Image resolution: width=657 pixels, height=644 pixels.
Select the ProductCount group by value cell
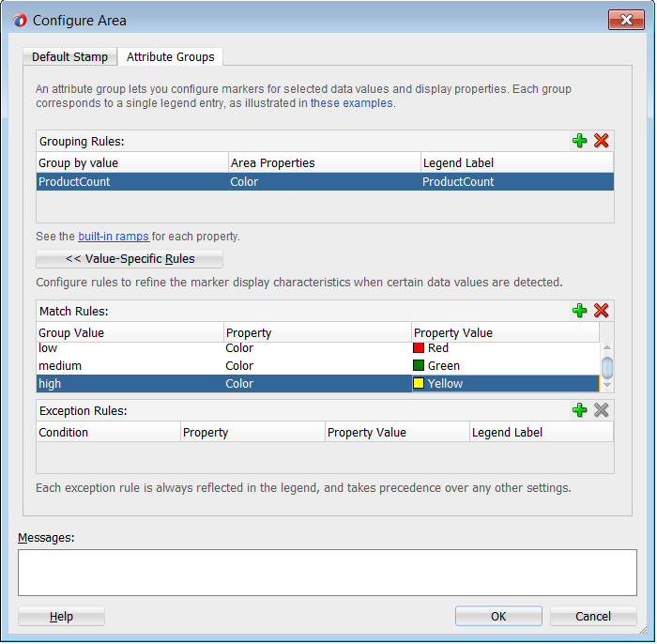132,182
